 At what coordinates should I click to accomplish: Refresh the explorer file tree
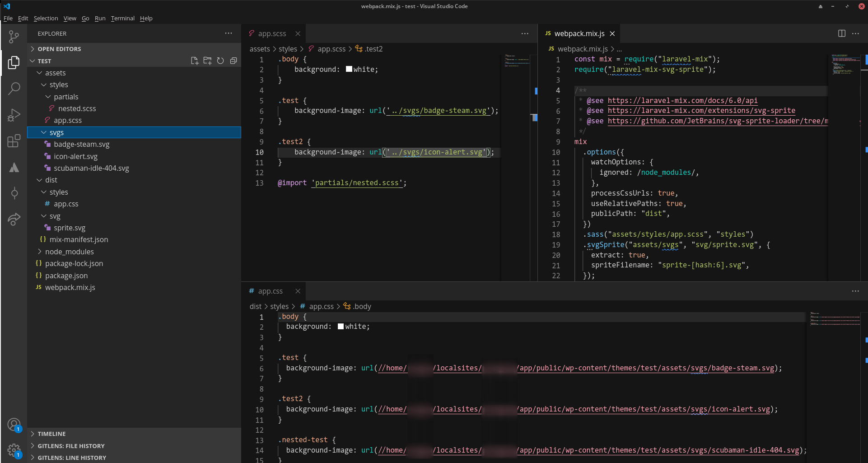[x=220, y=61]
